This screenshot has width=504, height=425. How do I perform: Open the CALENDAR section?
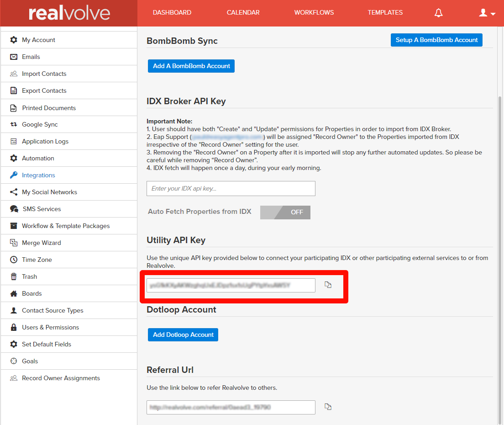[243, 13]
